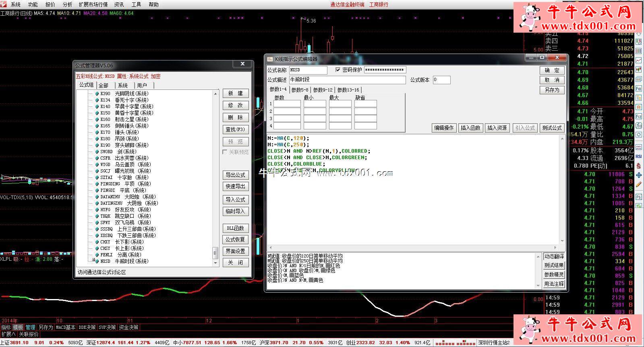This screenshot has width=644, height=347.
Task: Select the K390 光脚阴线 formula row
Action: [122, 94]
